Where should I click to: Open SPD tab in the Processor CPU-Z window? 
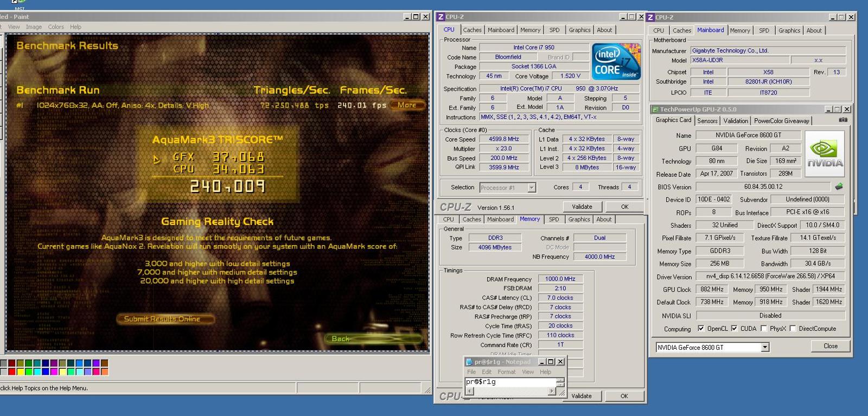[x=554, y=30]
